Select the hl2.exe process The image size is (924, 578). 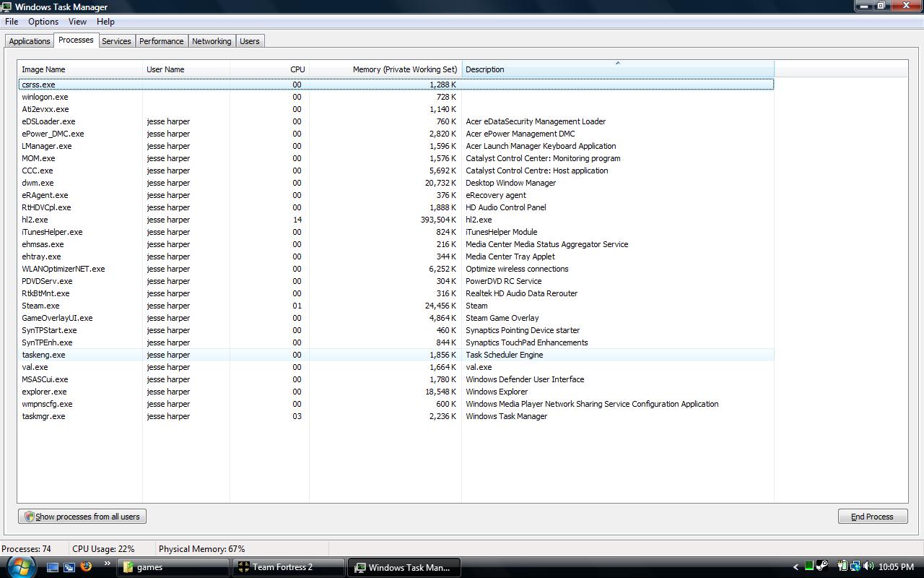[x=396, y=220]
